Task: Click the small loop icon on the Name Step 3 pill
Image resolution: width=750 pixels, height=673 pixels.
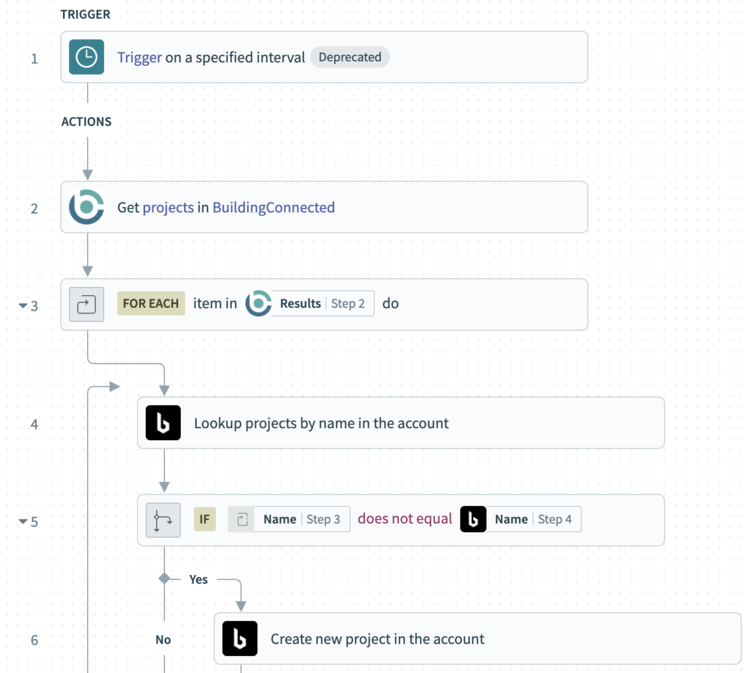Action: (x=242, y=519)
